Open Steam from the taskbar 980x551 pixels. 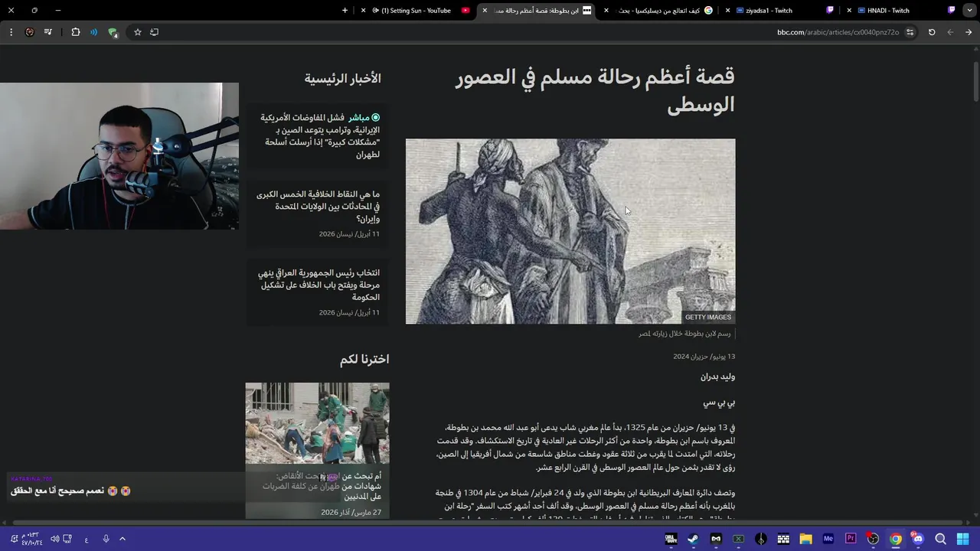pos(693,539)
